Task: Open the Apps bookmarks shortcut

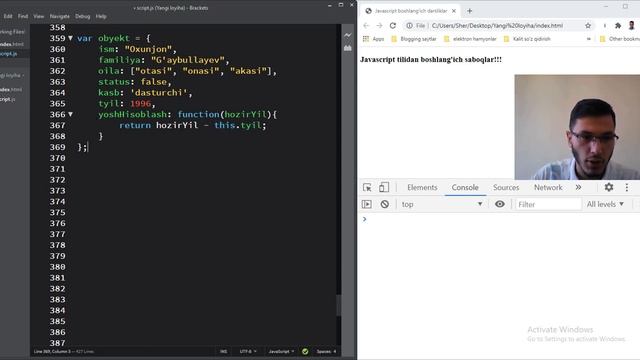Action: (x=373, y=39)
